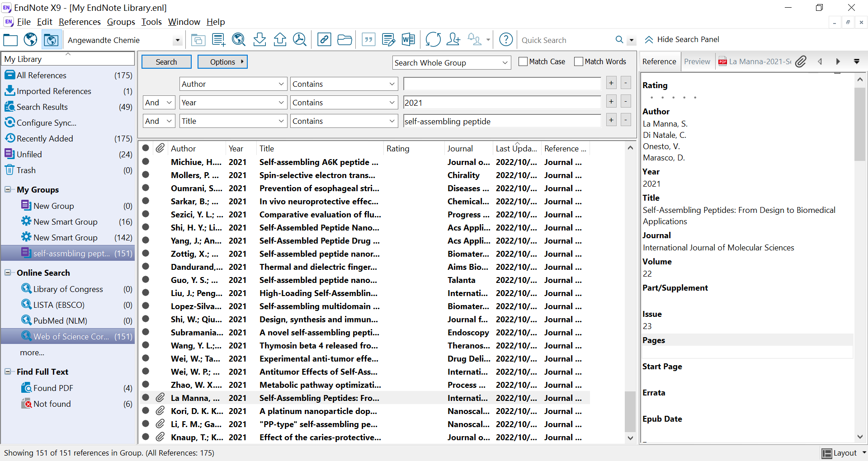The width and height of the screenshot is (868, 461).
Task: Click the Open File folder icon
Action: point(344,40)
